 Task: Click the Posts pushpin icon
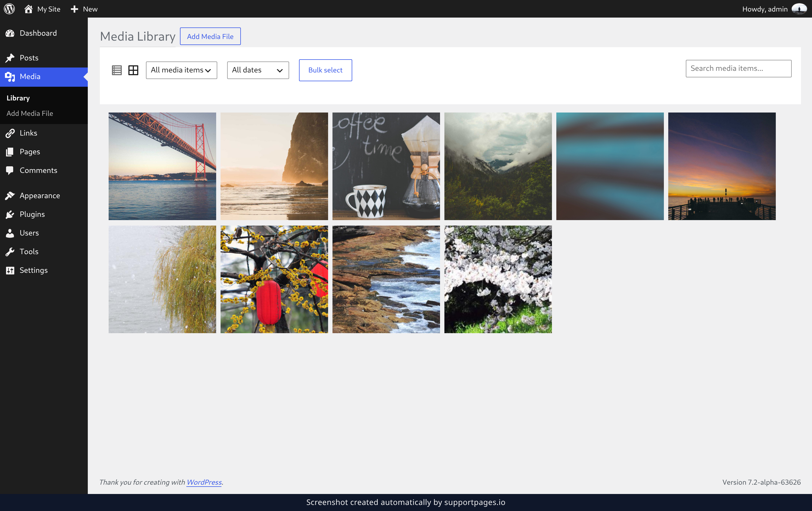click(10, 58)
